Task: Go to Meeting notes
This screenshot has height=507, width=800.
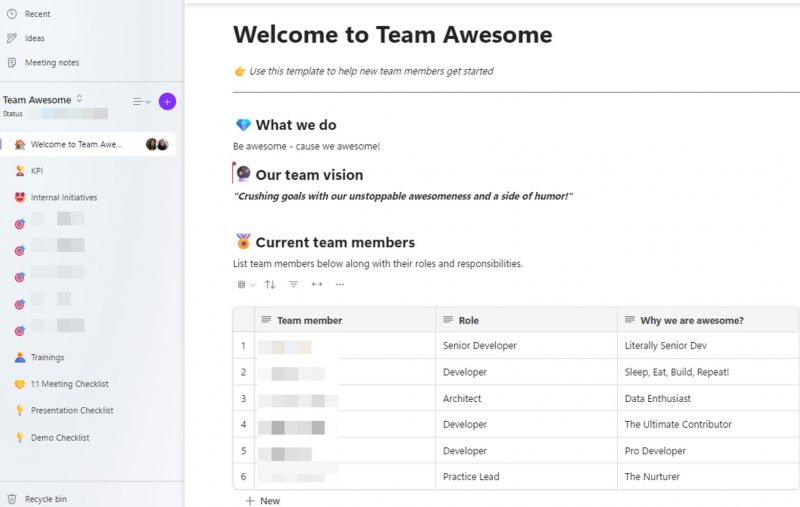Action: coord(51,62)
